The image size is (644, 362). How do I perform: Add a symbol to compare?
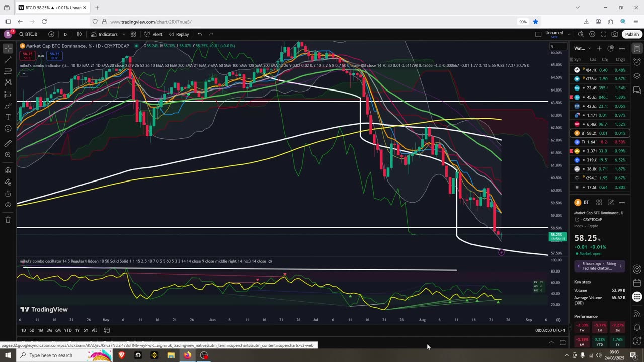tap(51, 34)
